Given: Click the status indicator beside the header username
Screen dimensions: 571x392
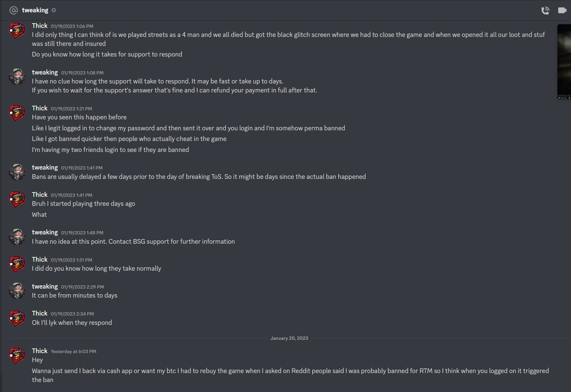Looking at the screenshot, I should pyautogui.click(x=54, y=10).
